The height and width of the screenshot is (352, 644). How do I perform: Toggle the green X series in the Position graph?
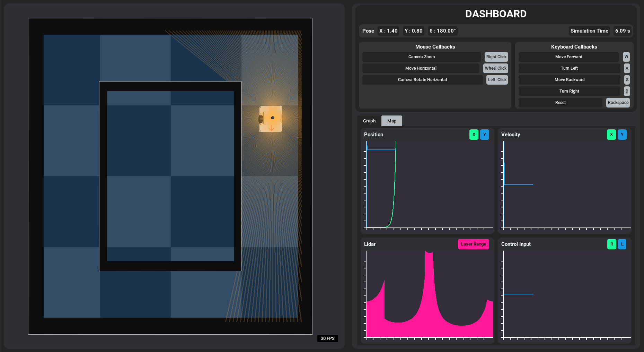[x=474, y=135]
